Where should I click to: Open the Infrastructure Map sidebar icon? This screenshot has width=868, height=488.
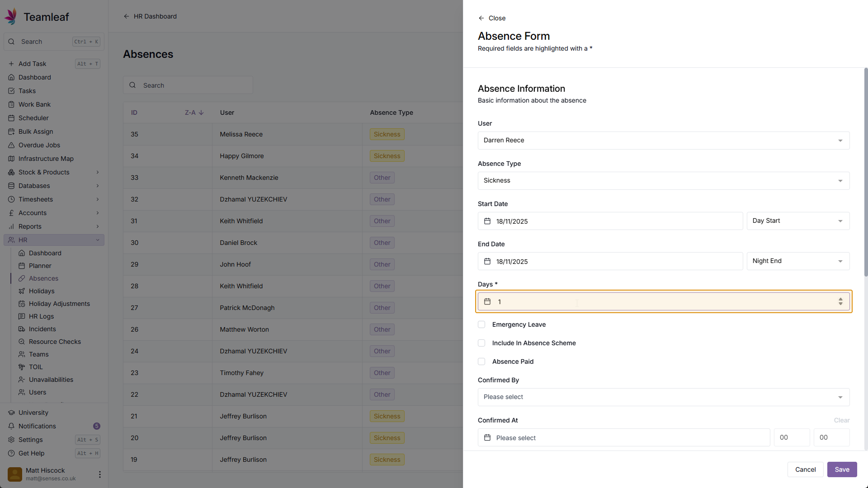coord(11,159)
